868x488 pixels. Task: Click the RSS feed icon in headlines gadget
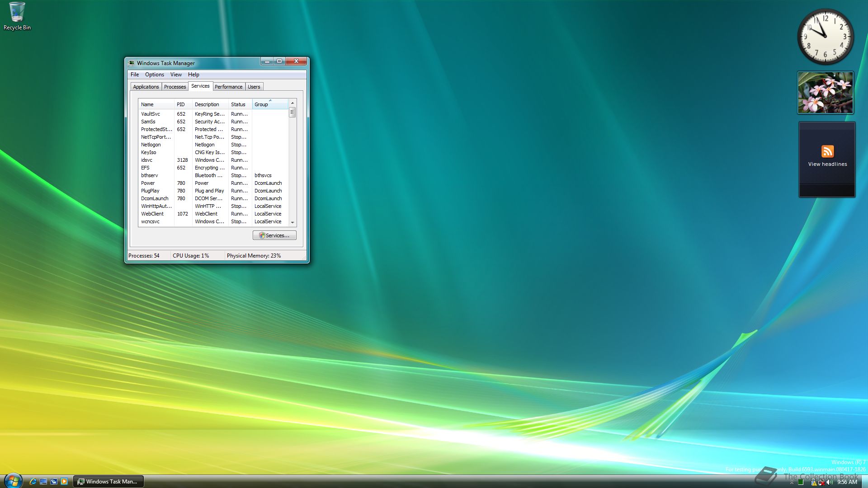pos(827,151)
